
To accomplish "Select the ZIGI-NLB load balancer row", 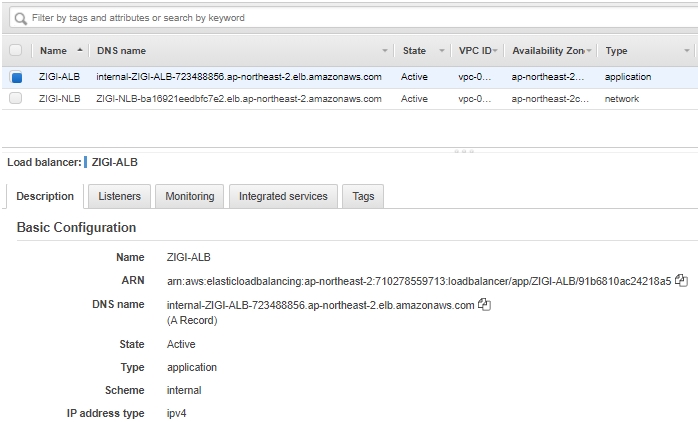I will click(x=350, y=98).
